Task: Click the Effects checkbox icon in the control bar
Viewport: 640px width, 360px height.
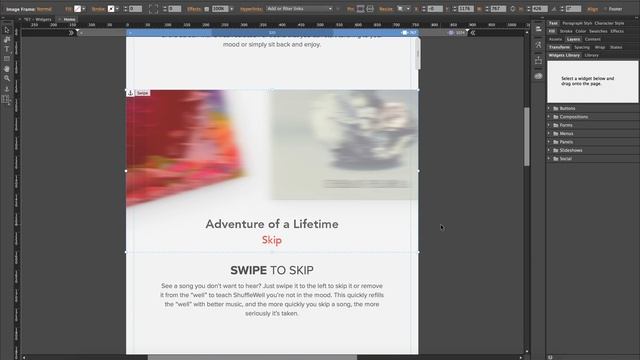Action: 207,9
